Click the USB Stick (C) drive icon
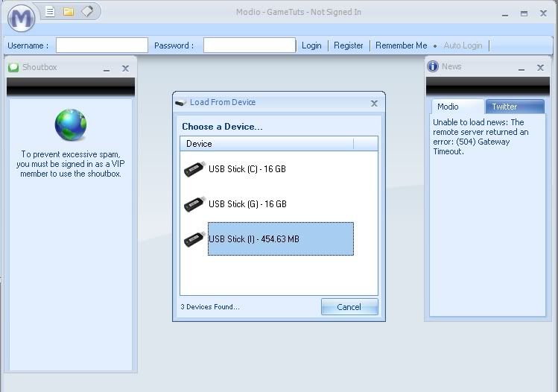 194,169
